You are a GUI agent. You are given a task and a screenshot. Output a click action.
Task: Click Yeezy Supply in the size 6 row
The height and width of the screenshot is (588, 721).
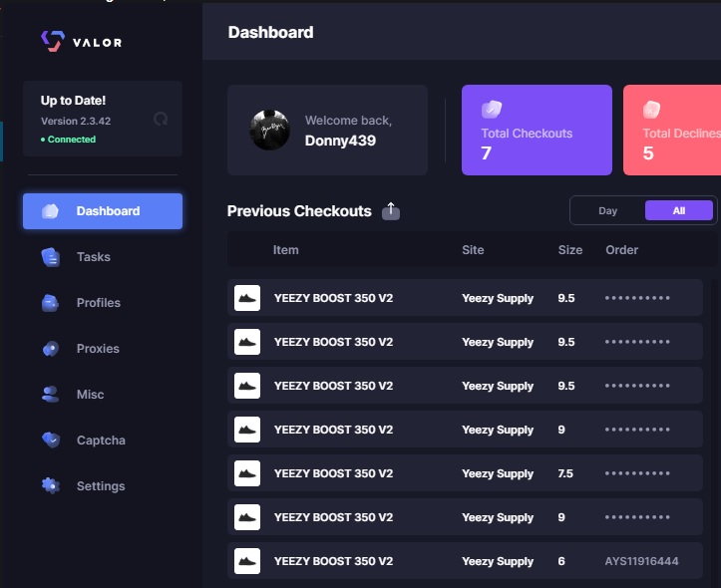coord(498,561)
